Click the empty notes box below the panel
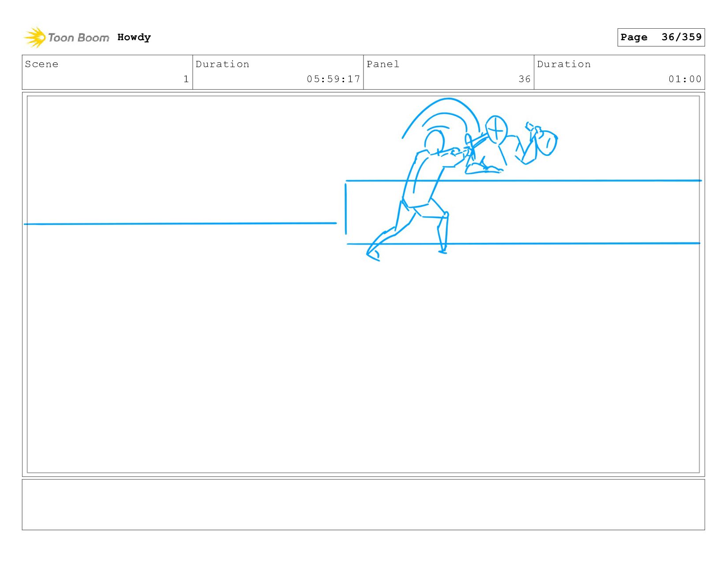This screenshot has width=728, height=563. tap(363, 505)
